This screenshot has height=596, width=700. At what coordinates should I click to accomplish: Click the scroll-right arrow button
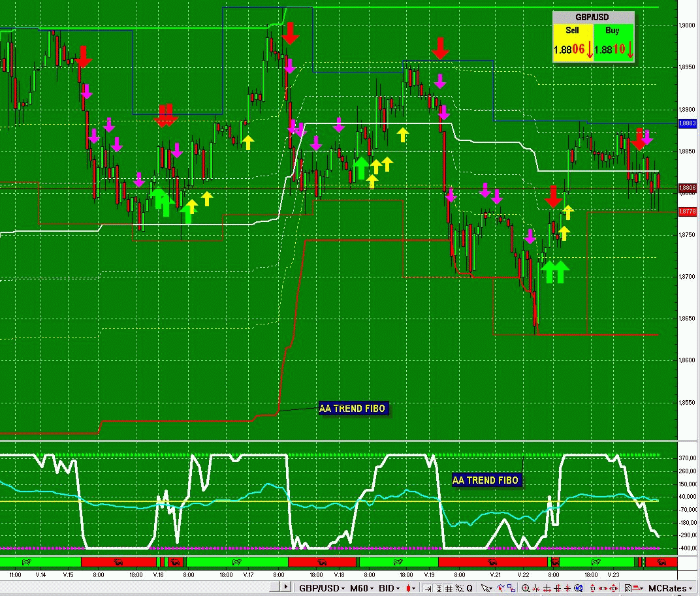click(x=286, y=587)
